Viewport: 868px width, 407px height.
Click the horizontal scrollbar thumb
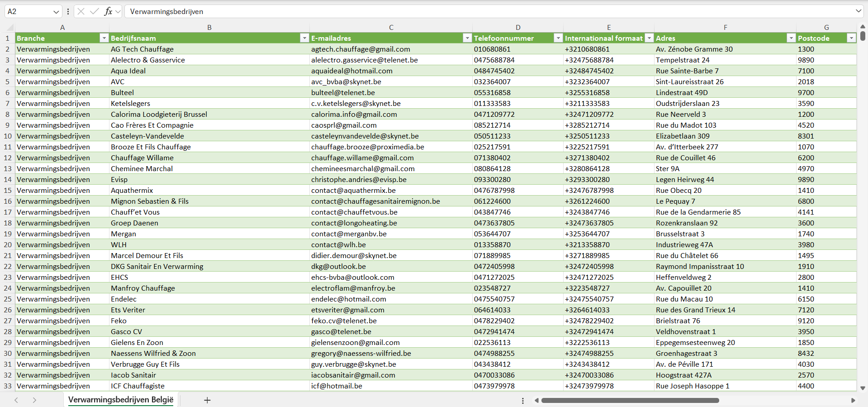click(630, 400)
